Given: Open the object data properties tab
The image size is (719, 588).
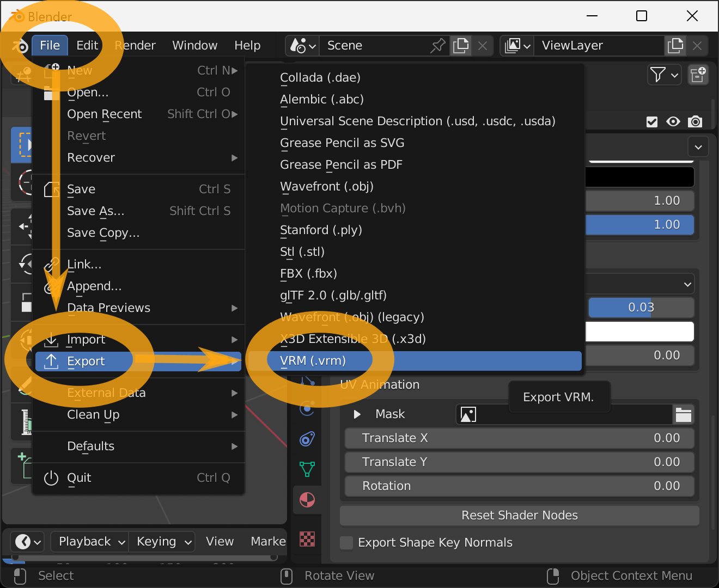Looking at the screenshot, I should click(307, 469).
